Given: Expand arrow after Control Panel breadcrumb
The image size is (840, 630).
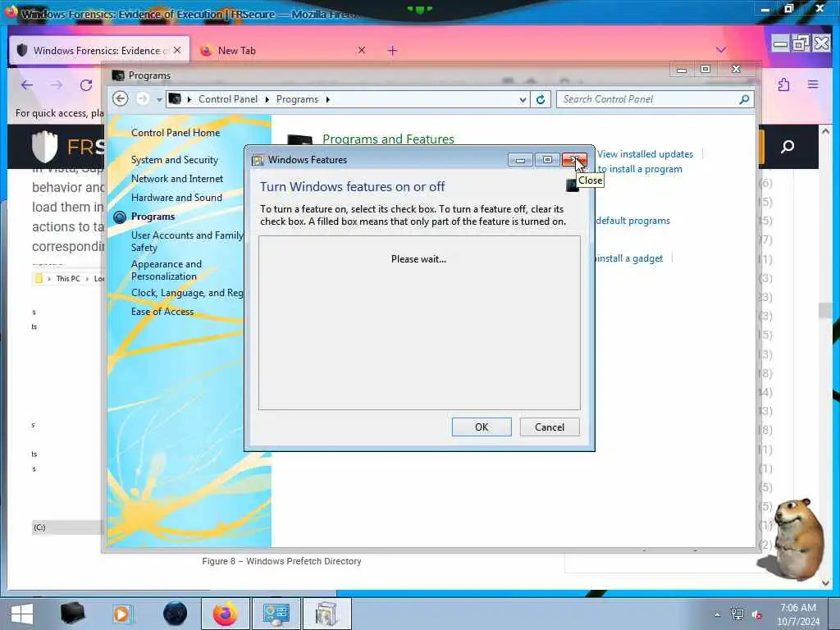Looking at the screenshot, I should click(267, 99).
